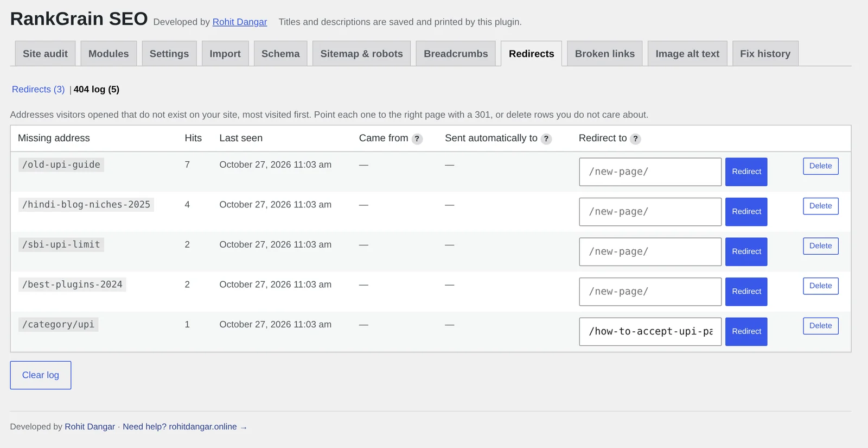Click Redirect to field for /old-upi-guide
Viewport: 868px width, 448px height.
coord(650,172)
